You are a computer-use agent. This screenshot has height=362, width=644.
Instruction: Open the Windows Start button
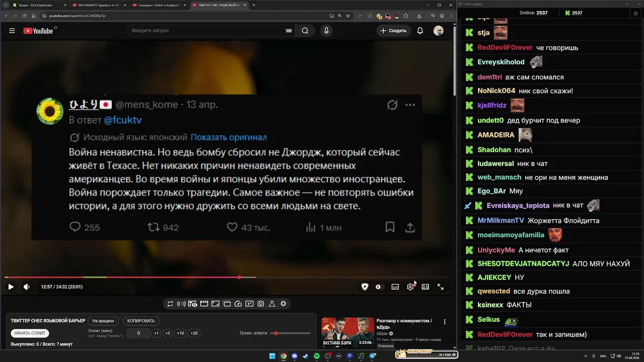(x=272, y=356)
